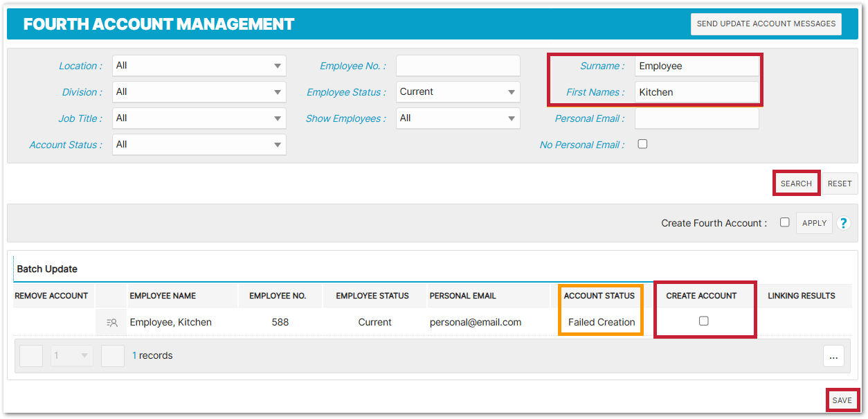Tick the Create Account checkbox for Kitchen Employee

(x=704, y=321)
